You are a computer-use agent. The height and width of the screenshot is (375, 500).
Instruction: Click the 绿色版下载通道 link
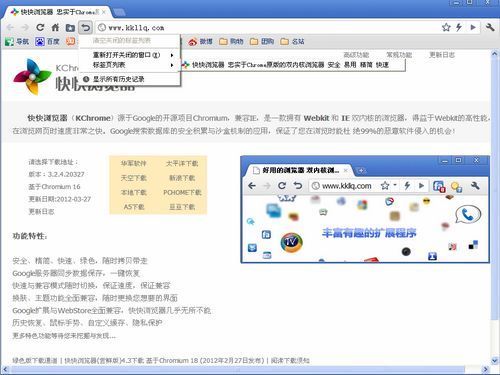pos(35,360)
